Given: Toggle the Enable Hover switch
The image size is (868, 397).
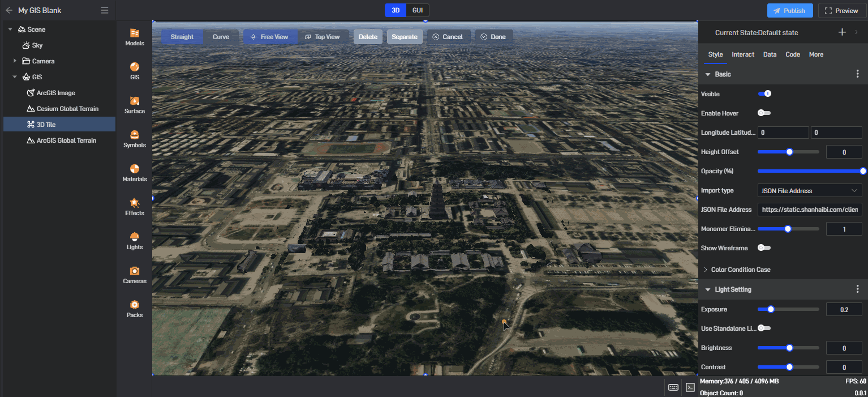Looking at the screenshot, I should pyautogui.click(x=764, y=113).
